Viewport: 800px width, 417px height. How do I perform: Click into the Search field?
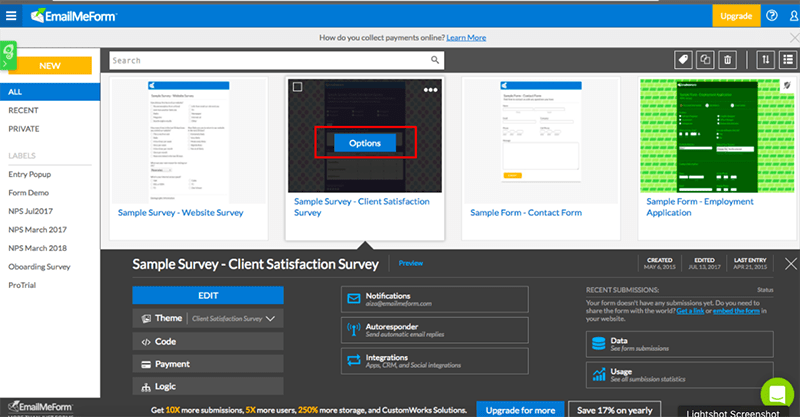click(270, 60)
